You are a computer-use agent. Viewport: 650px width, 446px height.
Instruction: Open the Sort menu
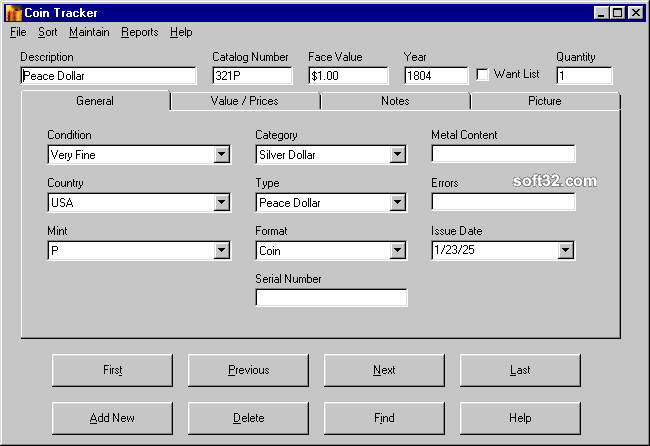[x=48, y=32]
